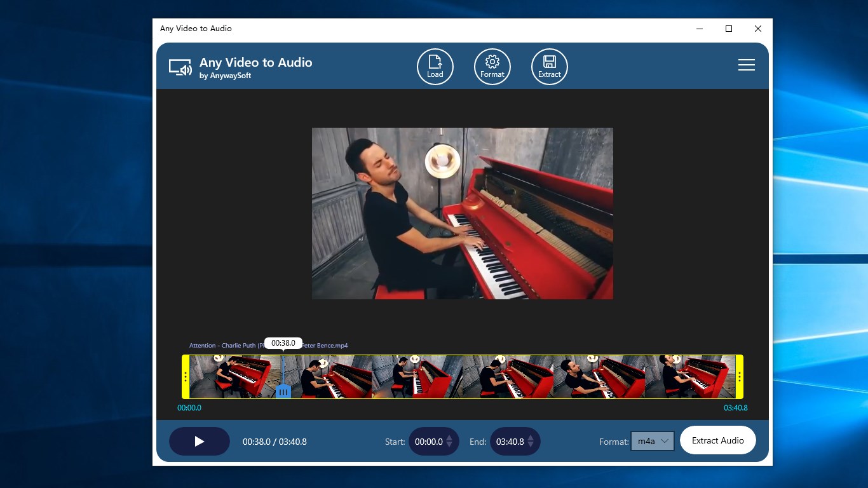Viewport: 868px width, 488px height.
Task: Click the Any Video to Audio logo icon
Action: 180,66
